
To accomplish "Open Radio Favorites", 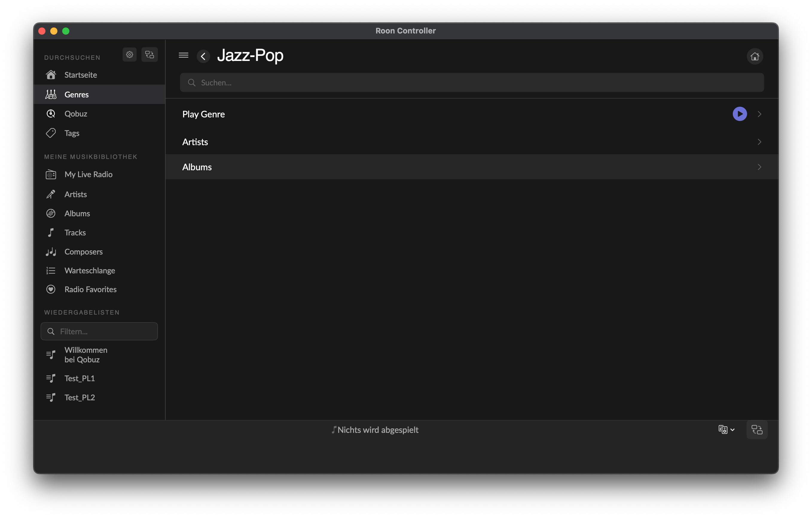I will pos(90,289).
